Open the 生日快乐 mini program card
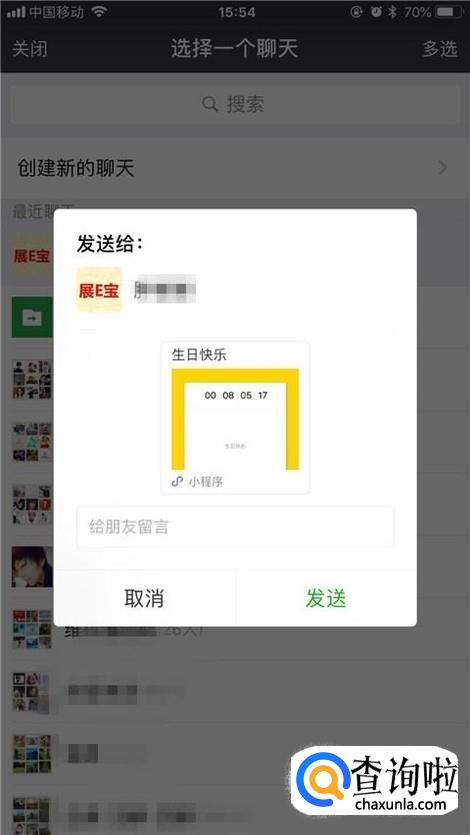The height and width of the screenshot is (835, 470). point(235,418)
